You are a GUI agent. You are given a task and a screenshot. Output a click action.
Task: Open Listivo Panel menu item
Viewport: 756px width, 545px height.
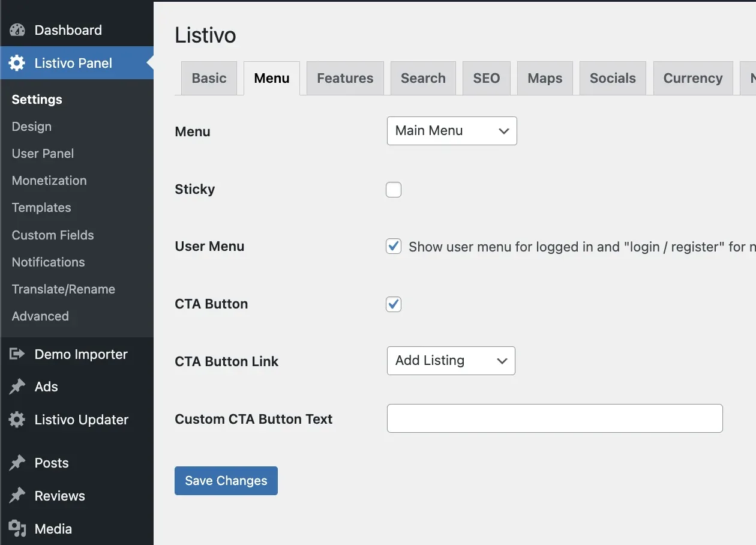pos(77,63)
